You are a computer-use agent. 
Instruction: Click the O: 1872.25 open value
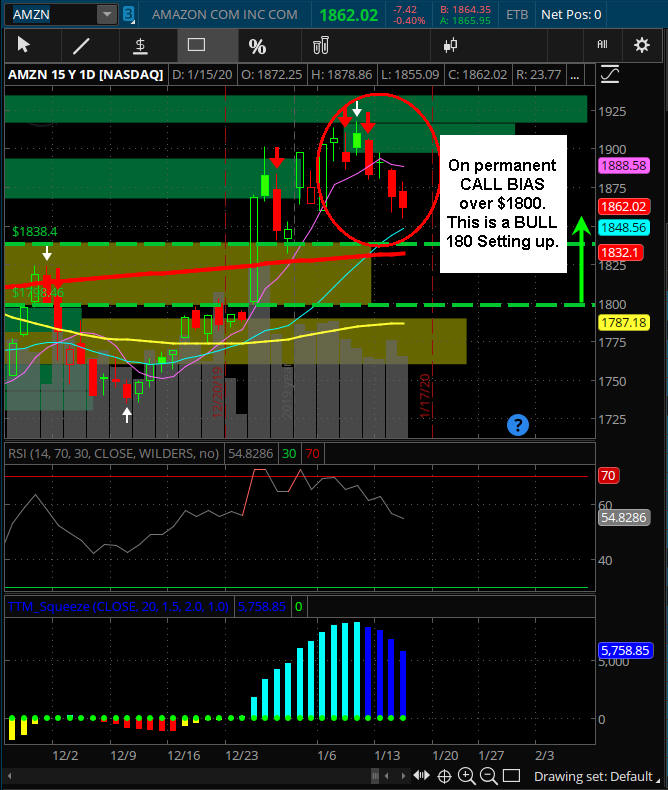coord(272,75)
